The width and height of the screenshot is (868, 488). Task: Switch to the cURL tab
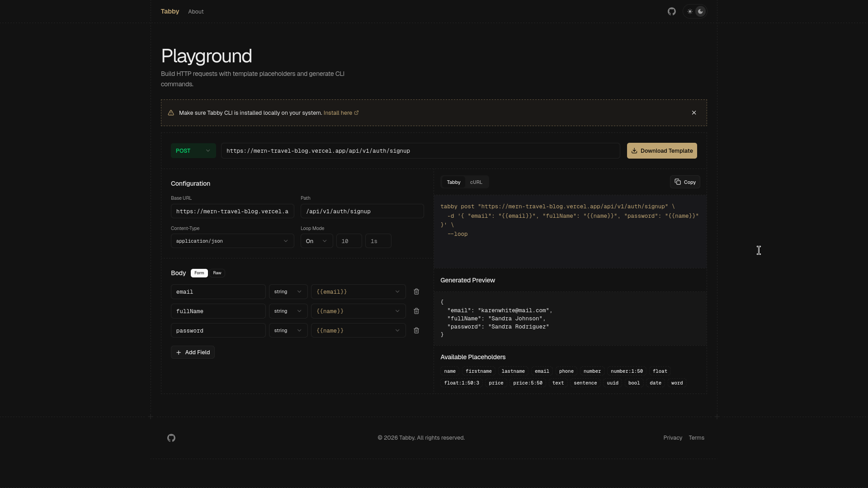coord(476,182)
